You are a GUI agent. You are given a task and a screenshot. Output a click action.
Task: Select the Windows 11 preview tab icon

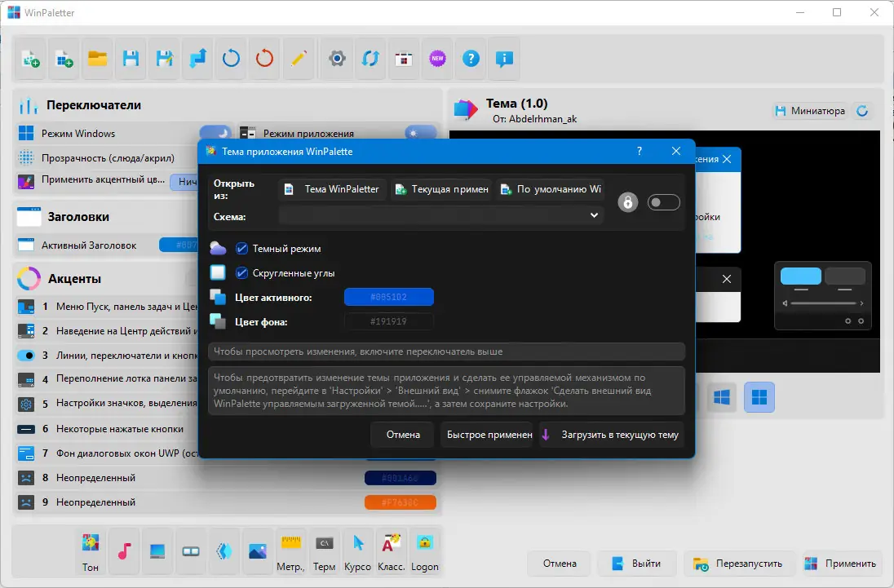[759, 397]
